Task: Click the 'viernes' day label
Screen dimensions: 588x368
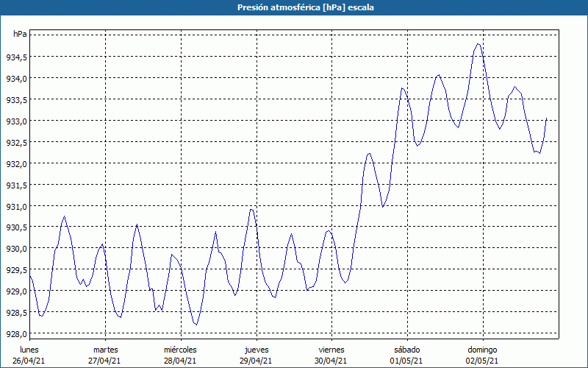Action: [331, 350]
